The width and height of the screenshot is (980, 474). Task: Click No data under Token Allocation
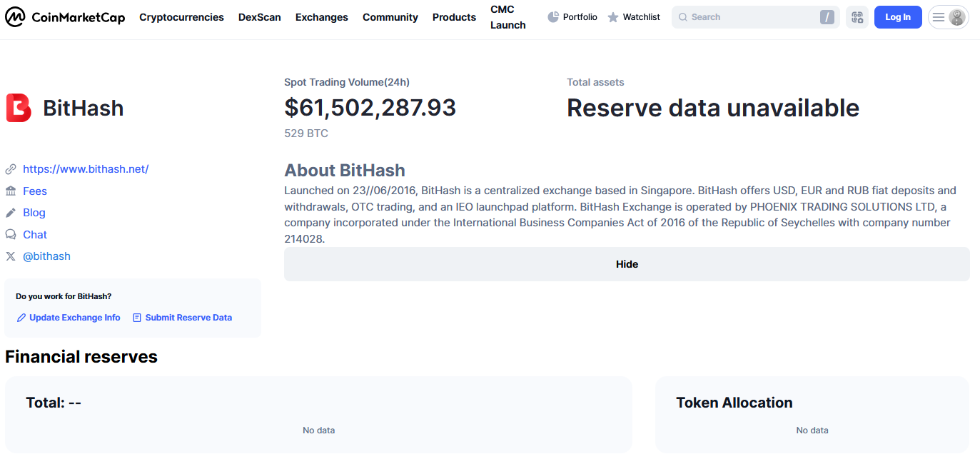pyautogui.click(x=812, y=430)
